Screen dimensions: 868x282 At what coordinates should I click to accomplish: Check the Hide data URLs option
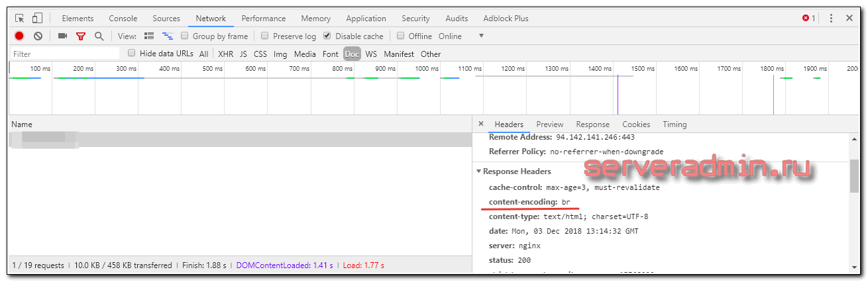point(132,54)
